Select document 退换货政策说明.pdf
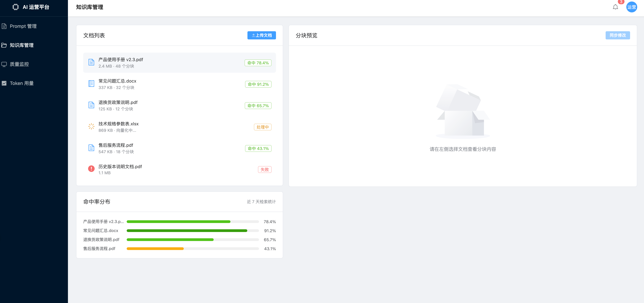The image size is (644, 303). coord(180,105)
